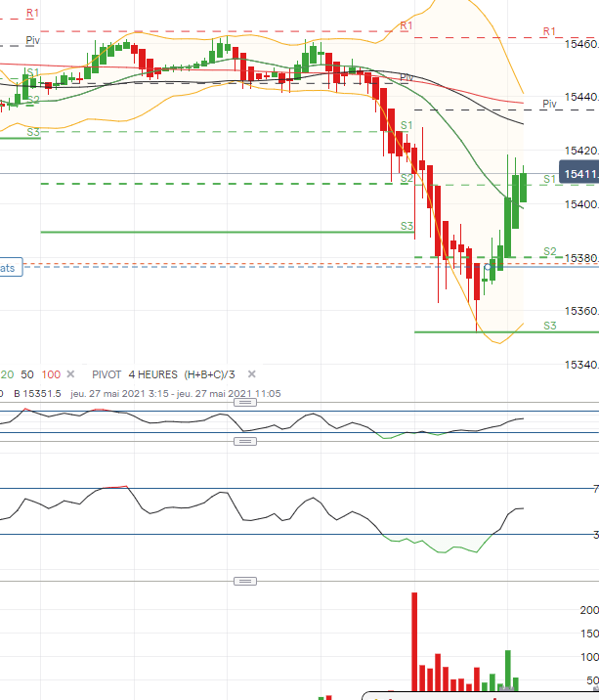This screenshot has width=599, height=700.
Task: Click the tallest red volume bar
Action: (414, 641)
